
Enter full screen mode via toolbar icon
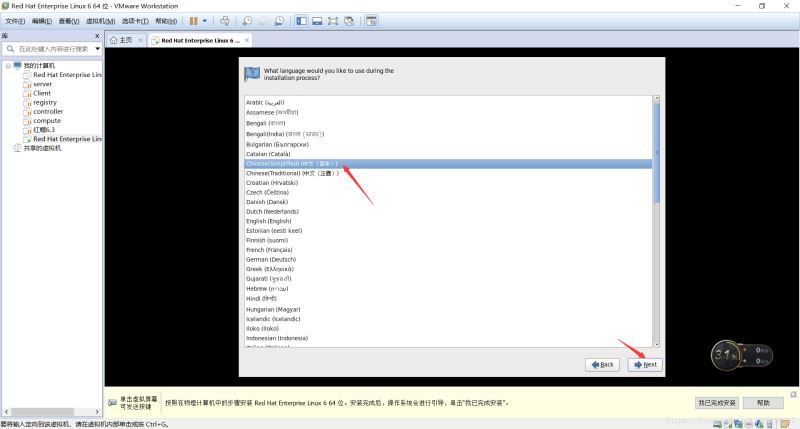333,20
